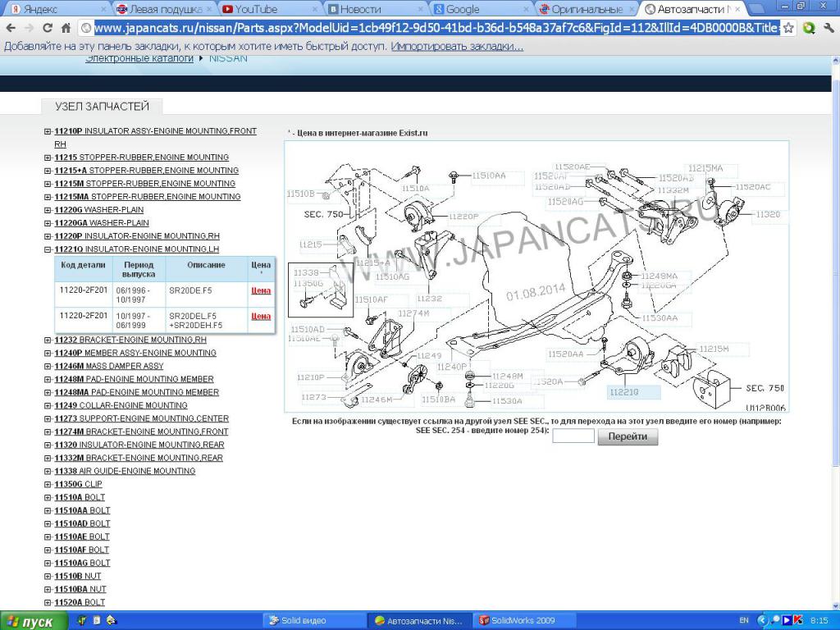Open 11273 SUPPORT-ENGINE MOUNTING,CENTER link

pyautogui.click(x=141, y=418)
